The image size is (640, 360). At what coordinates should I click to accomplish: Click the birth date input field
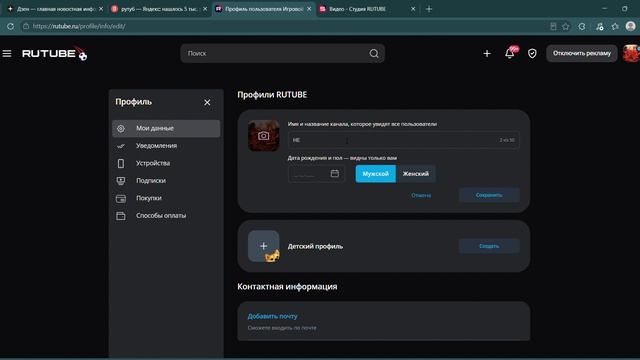[x=316, y=174]
